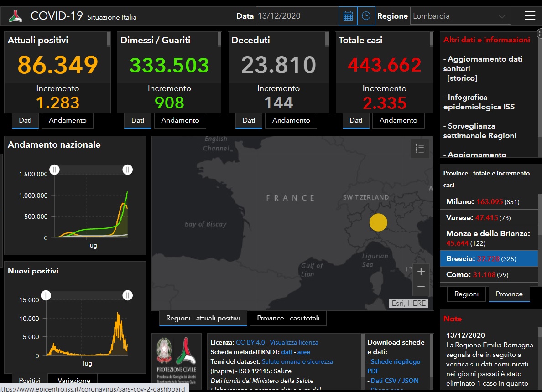
Task: Switch to Andamento tab under Deceduti
Action: (291, 120)
